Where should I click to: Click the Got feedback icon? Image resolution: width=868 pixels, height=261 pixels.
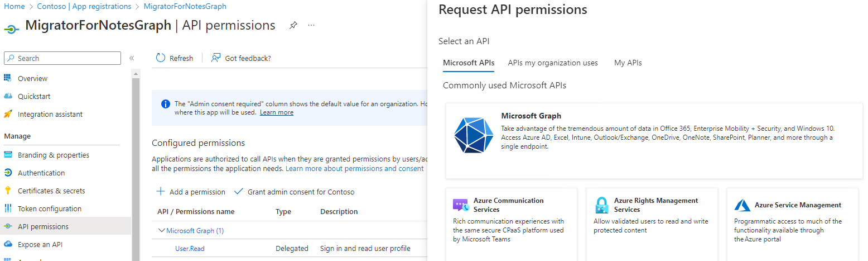pyautogui.click(x=216, y=58)
